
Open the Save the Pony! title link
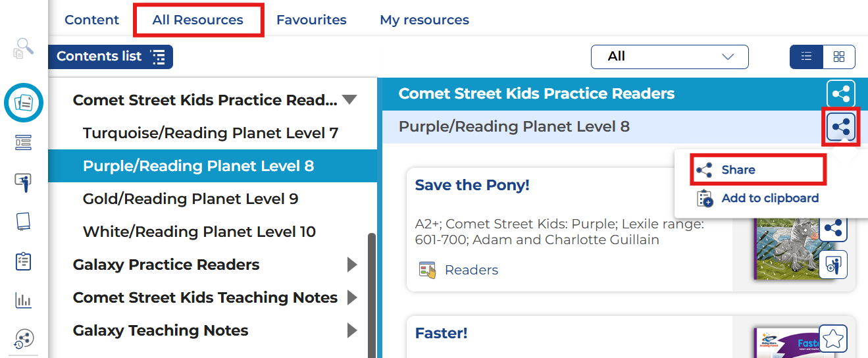point(472,185)
